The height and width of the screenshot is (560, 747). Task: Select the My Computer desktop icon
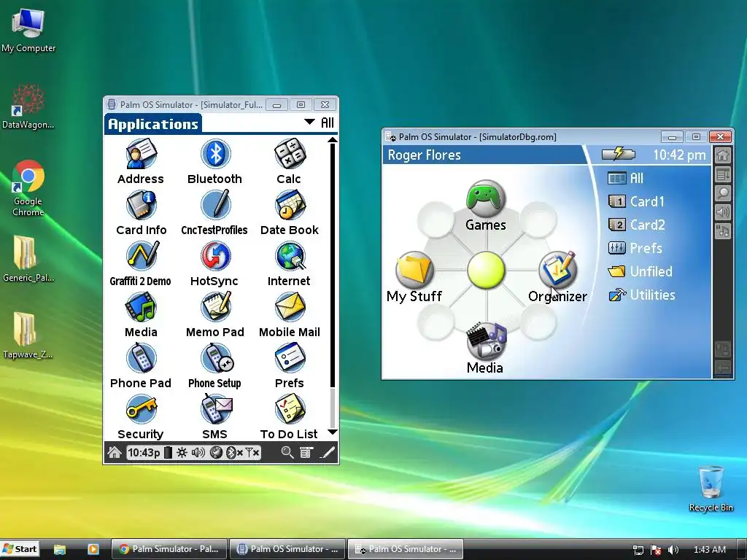(28, 31)
